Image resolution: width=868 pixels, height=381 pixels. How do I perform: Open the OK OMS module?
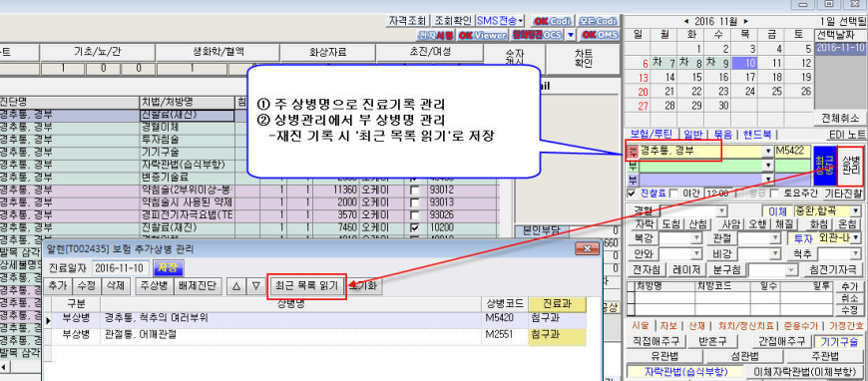(599, 35)
